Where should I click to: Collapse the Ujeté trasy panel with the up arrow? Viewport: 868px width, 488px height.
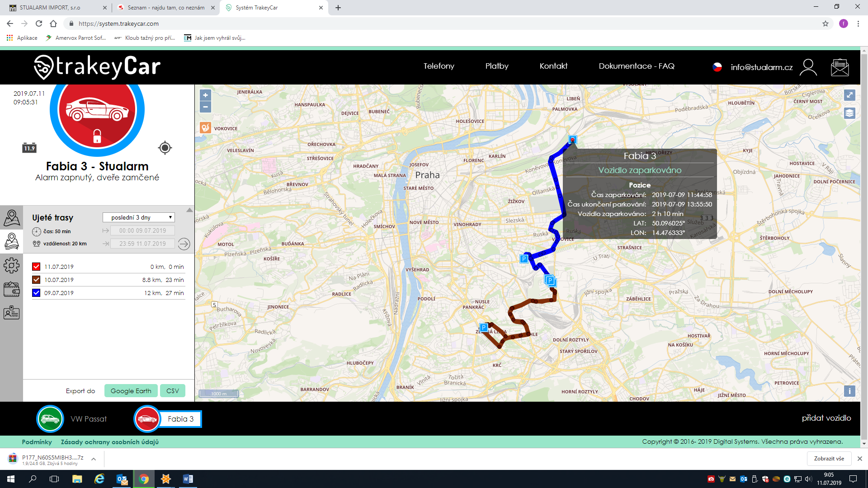(x=190, y=209)
